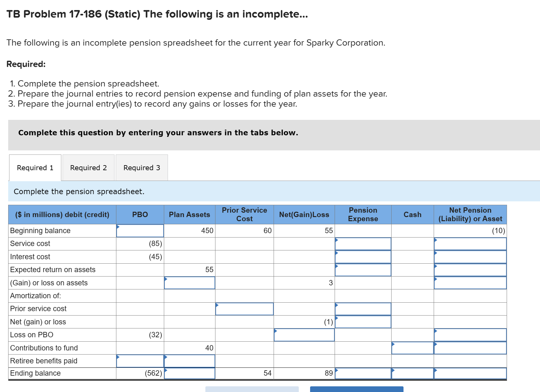The height and width of the screenshot is (392, 540).
Task: Click the Interest cost Pension Expense cell
Action: (x=363, y=256)
